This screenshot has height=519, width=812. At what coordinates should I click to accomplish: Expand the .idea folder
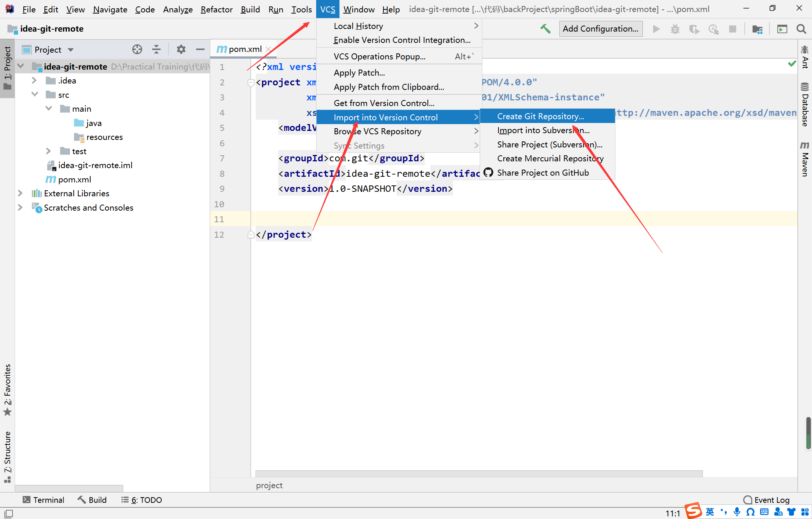pos(34,80)
